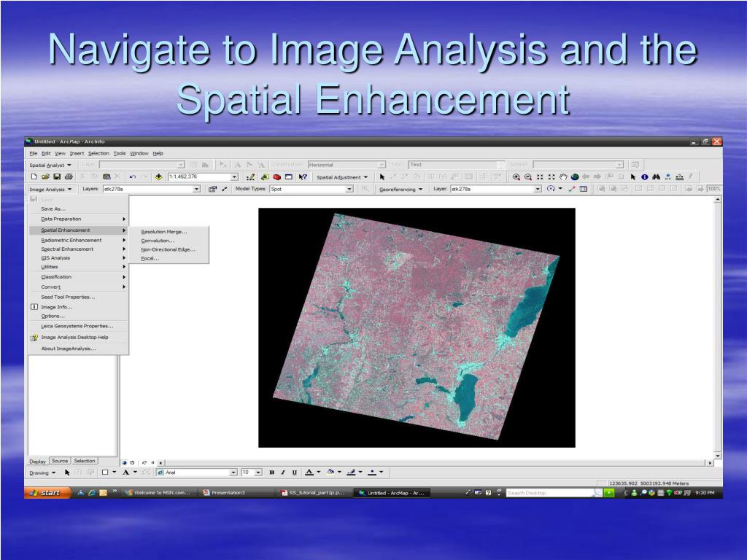Open the Spatial Analyst dropdown menu
This screenshot has width=747, height=560.
click(50, 165)
